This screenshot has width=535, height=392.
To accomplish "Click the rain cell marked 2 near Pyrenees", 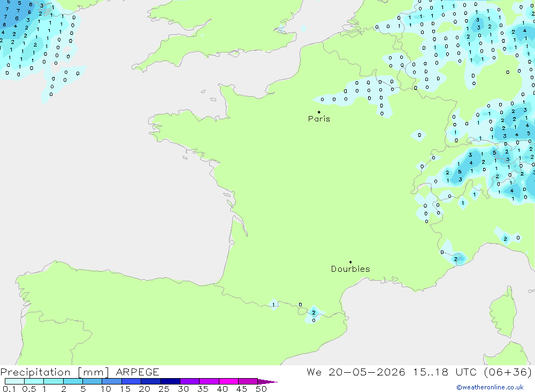I will click(314, 312).
